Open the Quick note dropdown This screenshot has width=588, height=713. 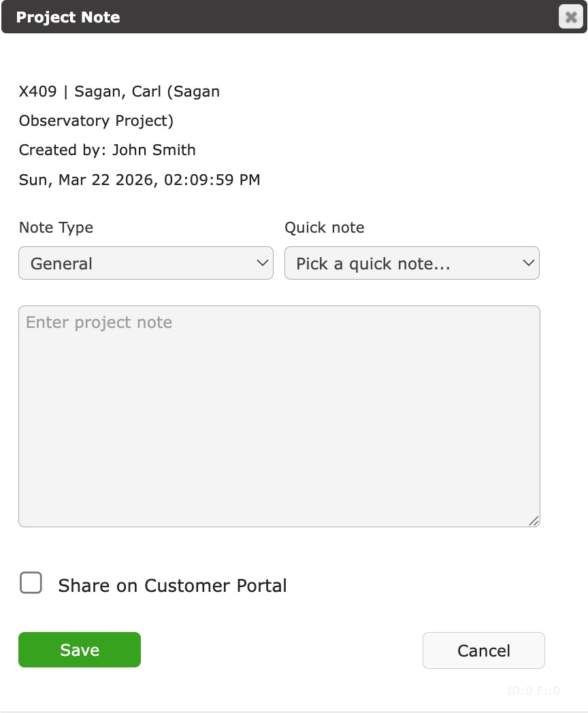pyautogui.click(x=411, y=263)
